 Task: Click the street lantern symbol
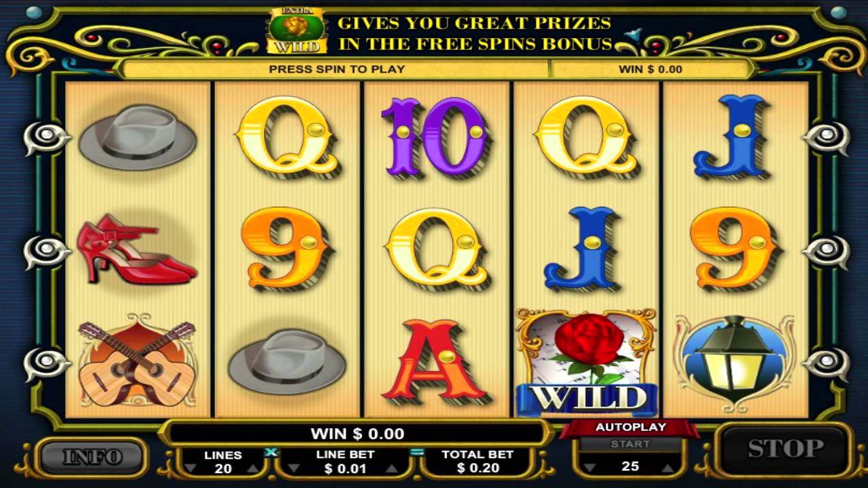tap(734, 362)
